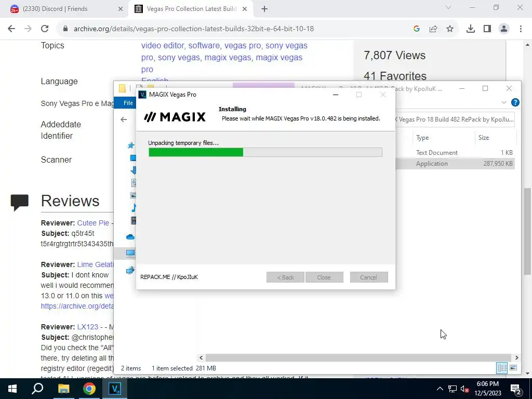Minimize the MAGIX Vegas Pro installer window
This screenshot has height=399, width=532.
tap(336, 95)
